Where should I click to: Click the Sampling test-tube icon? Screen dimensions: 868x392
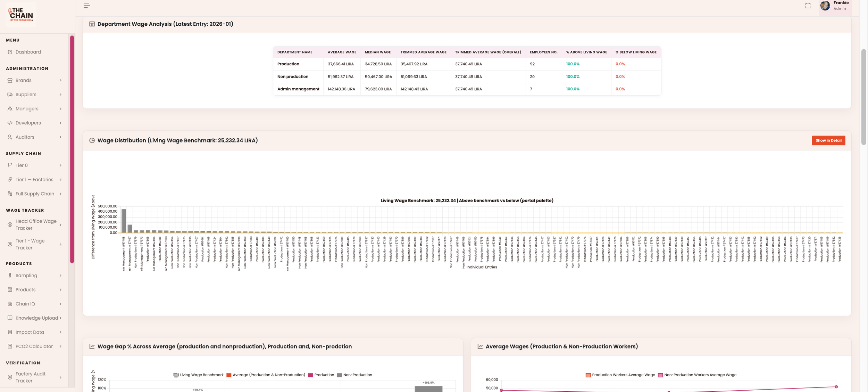coord(10,276)
